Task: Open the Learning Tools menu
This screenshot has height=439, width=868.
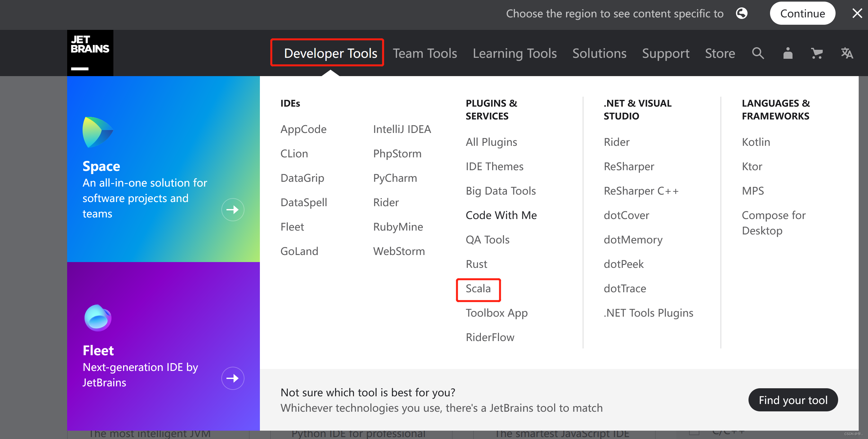Action: click(x=515, y=53)
